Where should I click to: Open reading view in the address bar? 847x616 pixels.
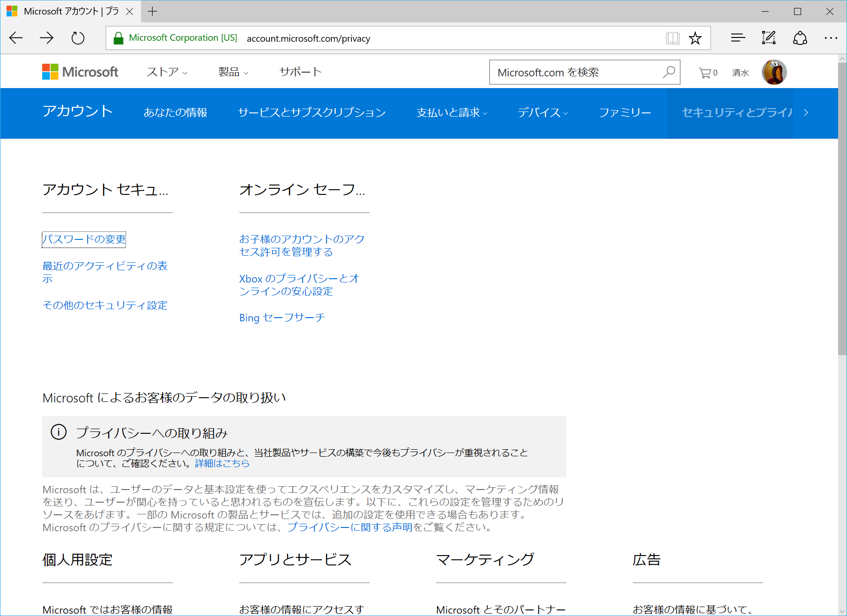(x=673, y=38)
